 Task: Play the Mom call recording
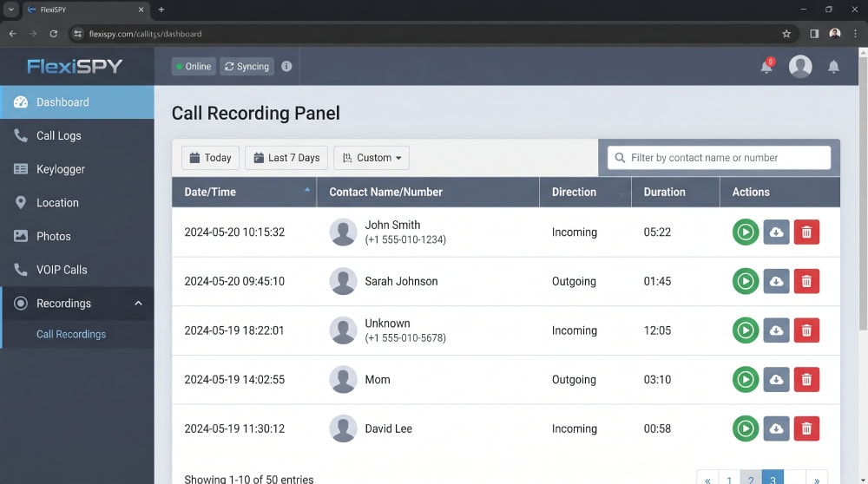click(745, 379)
